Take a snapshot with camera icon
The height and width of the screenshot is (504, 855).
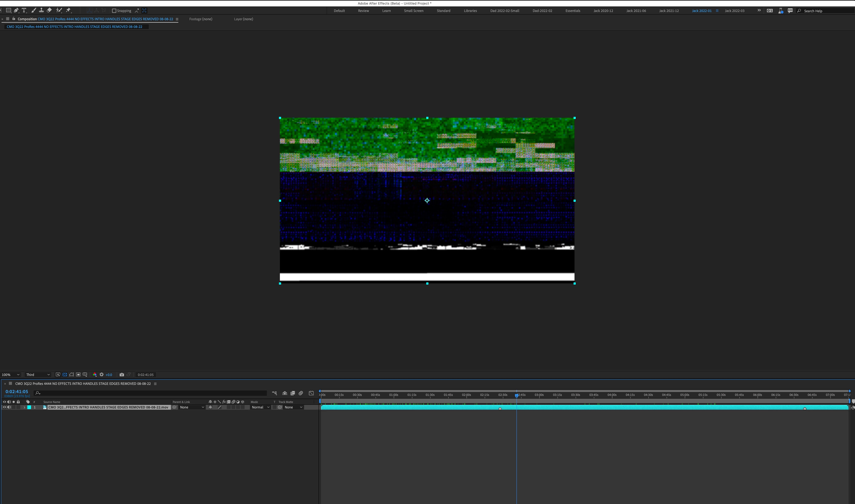point(122,375)
